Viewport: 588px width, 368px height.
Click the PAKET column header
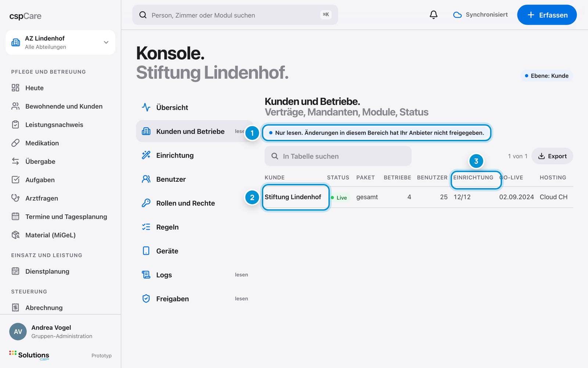365,177
